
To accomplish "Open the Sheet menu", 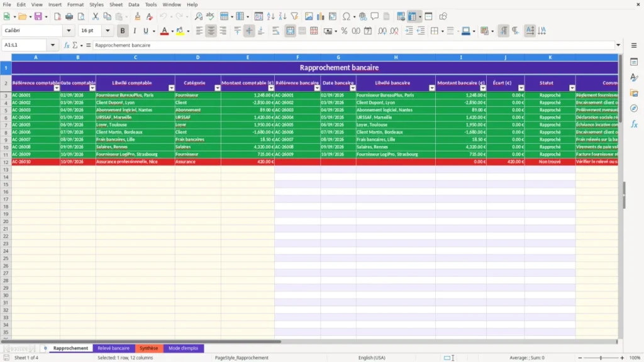I will tap(116, 4).
